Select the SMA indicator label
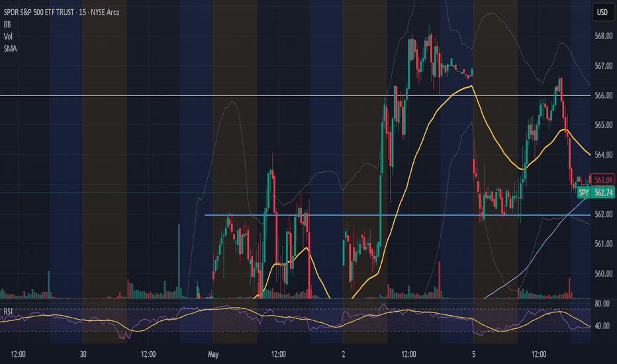This screenshot has height=364, width=617. (x=10, y=49)
